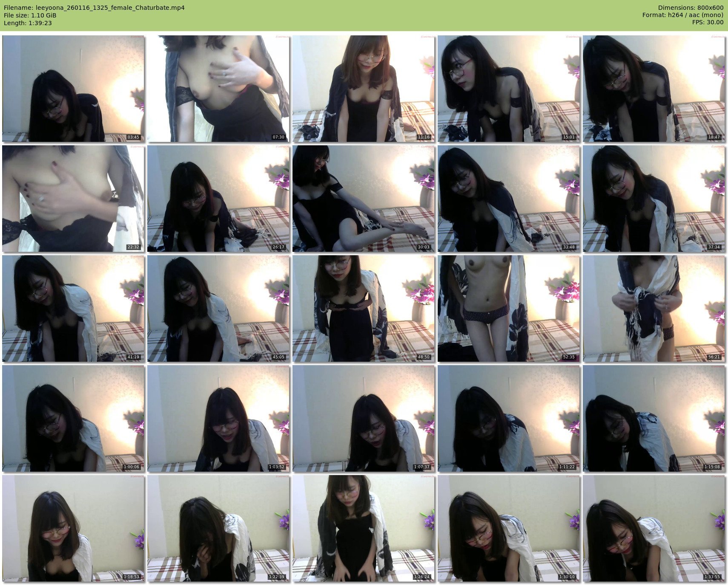Viewport: 728px width, 585px height.
Task: Select the 'Dimensions: 800x600' text
Action: tap(691, 8)
